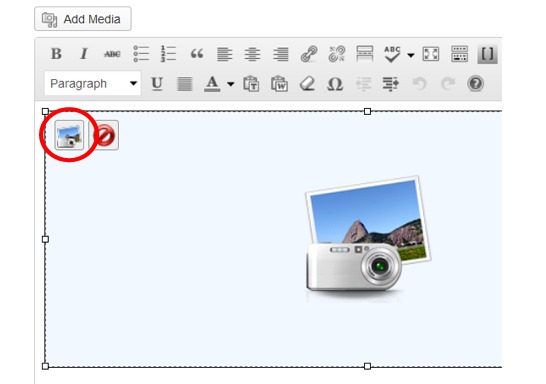
Task: Open text color picker dropdown arrow
Action: click(x=231, y=84)
